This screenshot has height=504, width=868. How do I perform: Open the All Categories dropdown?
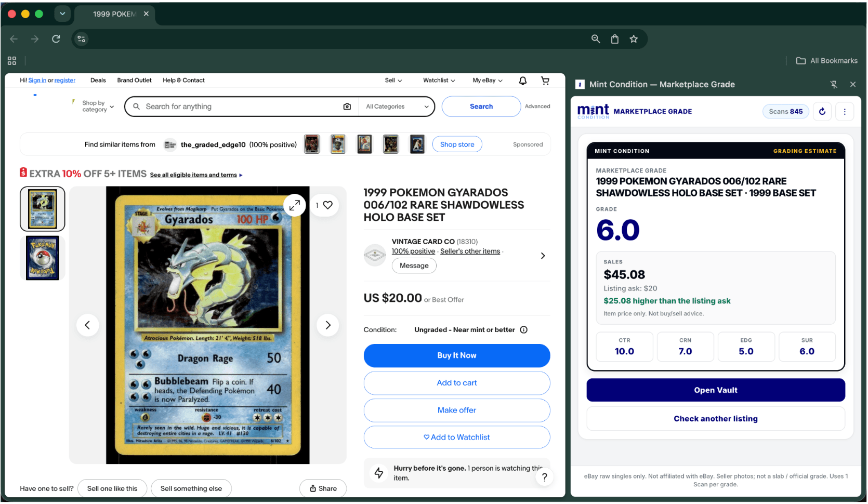tap(397, 107)
